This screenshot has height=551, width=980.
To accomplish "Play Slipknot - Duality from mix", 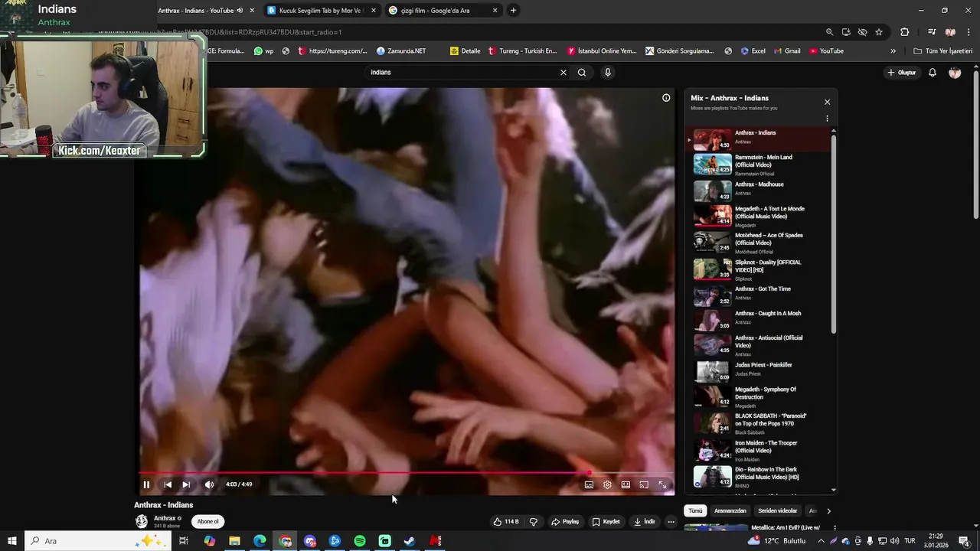I will click(x=758, y=269).
